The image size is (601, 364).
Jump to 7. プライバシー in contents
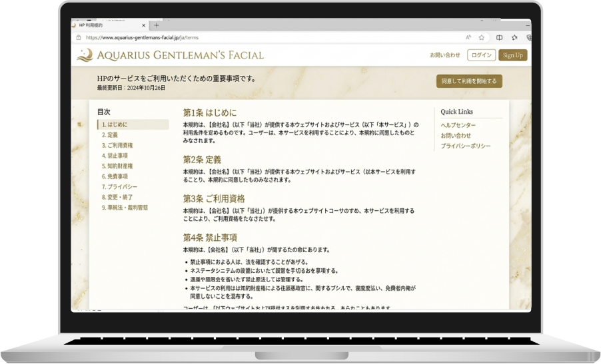coord(119,186)
